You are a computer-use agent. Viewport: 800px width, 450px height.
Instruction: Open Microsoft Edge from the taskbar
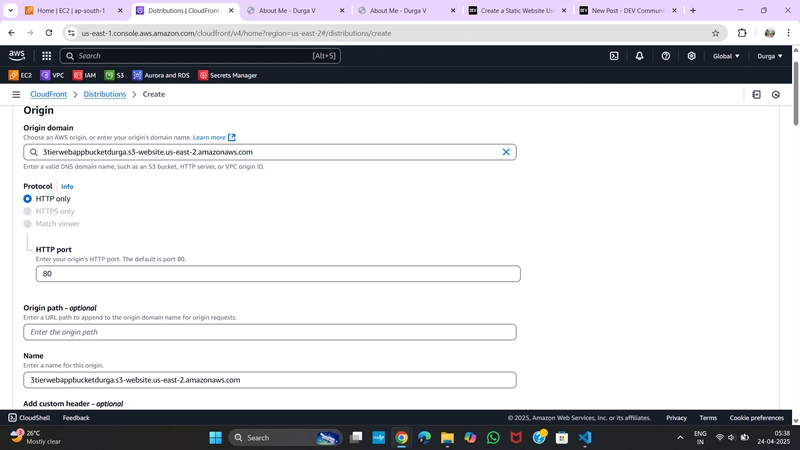coord(424,438)
